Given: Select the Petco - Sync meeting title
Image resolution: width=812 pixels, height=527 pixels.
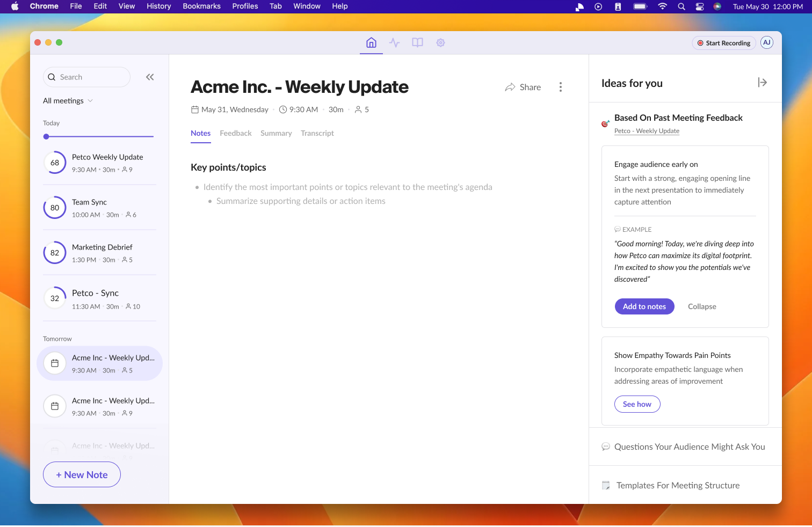Looking at the screenshot, I should pyautogui.click(x=95, y=293).
